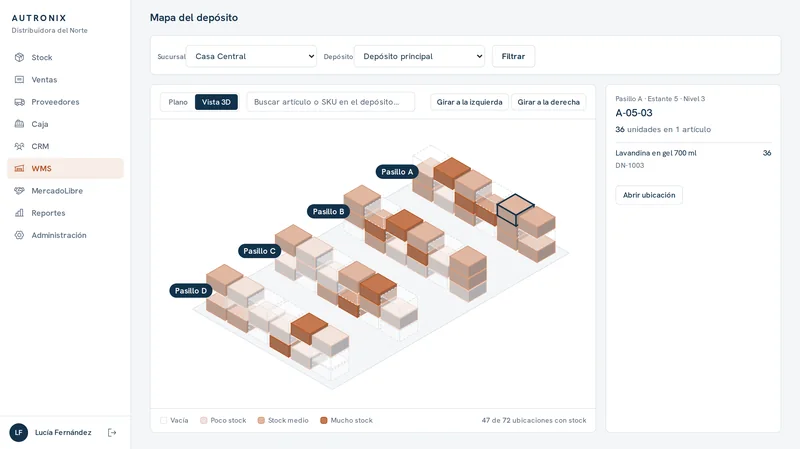This screenshot has width=800, height=449.
Task: Click the Reportes chart icon
Action: [19, 213]
